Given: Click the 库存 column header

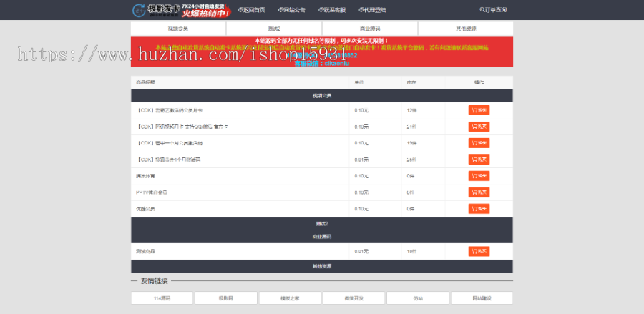Looking at the screenshot, I should point(411,82).
